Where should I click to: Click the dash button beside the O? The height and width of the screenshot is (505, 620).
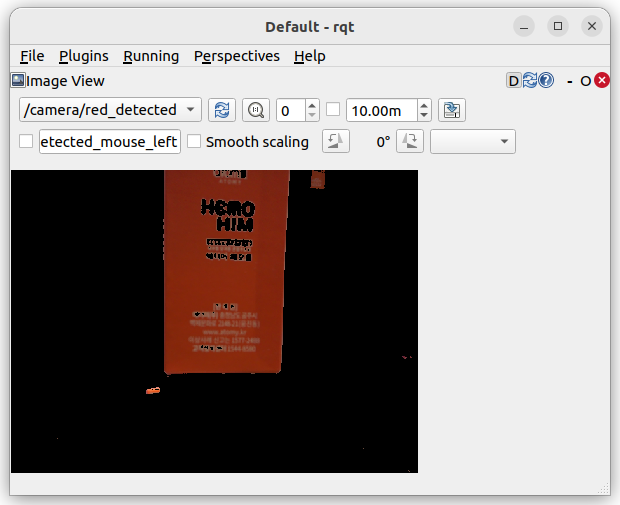569,81
